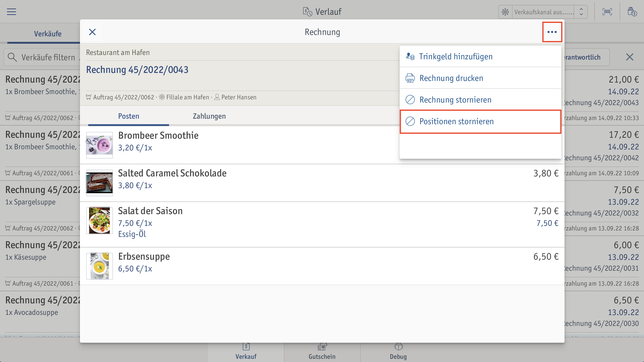Screen dimensions: 644x362
Task: Select the Salted Caramel Schokolade item name
Action: coord(172,173)
